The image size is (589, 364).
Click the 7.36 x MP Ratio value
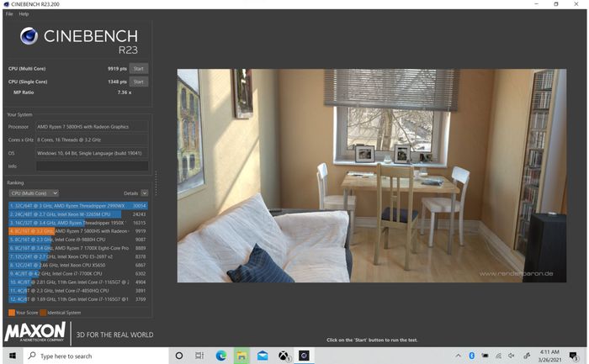click(x=125, y=92)
